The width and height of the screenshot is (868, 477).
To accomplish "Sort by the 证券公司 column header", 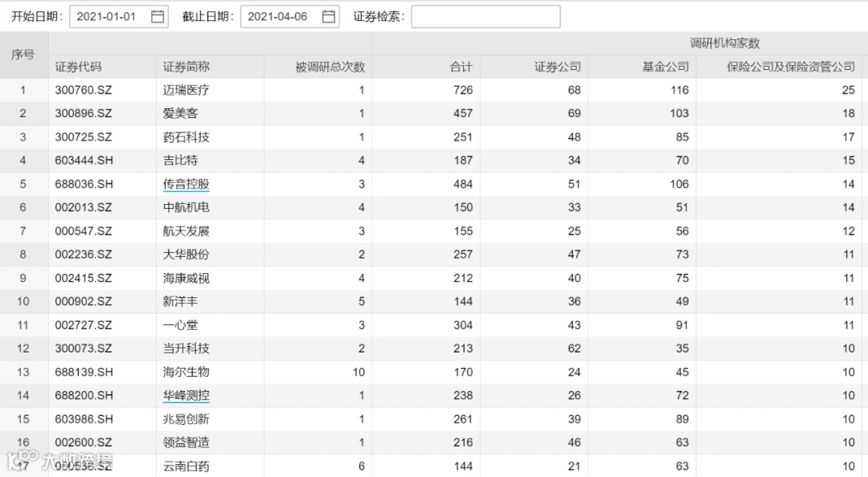I will click(558, 67).
